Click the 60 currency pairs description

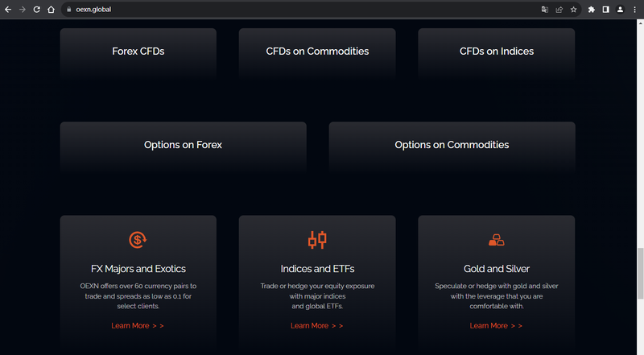[138, 296]
